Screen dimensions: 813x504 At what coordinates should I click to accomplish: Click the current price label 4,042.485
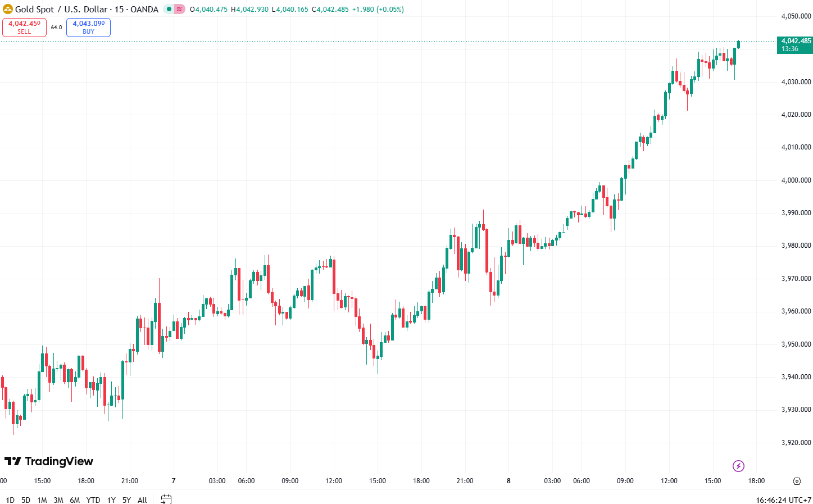796,41
